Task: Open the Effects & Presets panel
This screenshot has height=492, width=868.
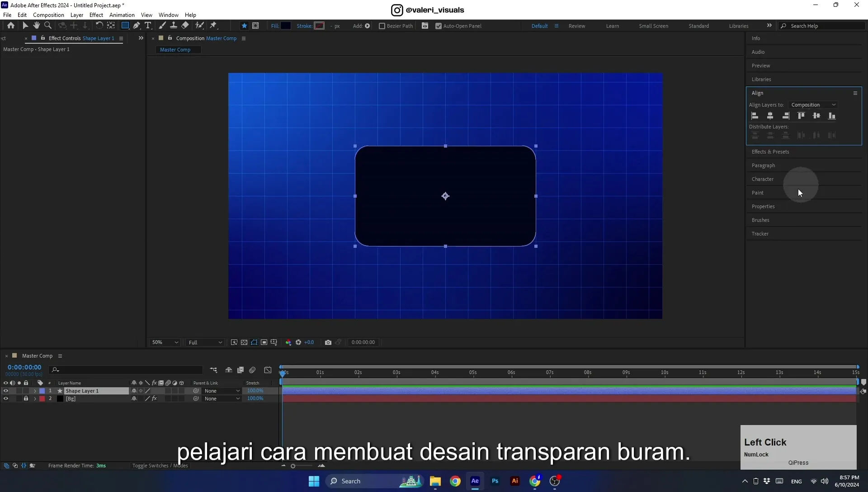Action: [770, 152]
